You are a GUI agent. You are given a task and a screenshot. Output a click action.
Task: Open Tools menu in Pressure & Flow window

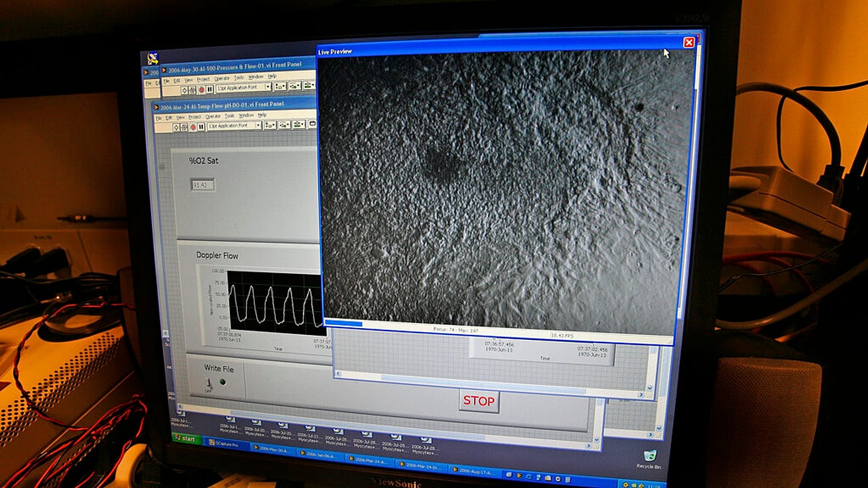238,78
